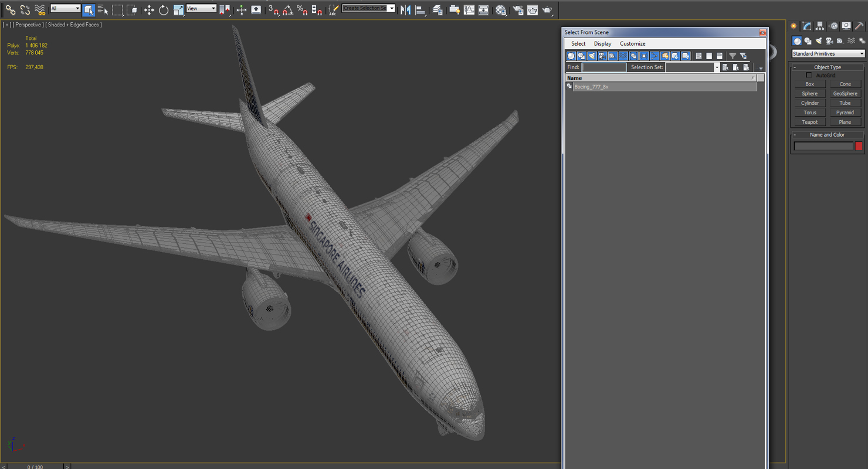Image resolution: width=868 pixels, height=469 pixels.
Task: Switch to the Utilities hammer tab
Action: (x=859, y=26)
